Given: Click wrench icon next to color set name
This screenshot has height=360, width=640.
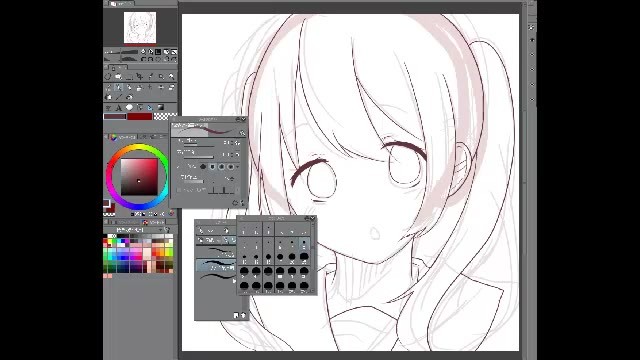Looking at the screenshot, I should pos(167,230).
